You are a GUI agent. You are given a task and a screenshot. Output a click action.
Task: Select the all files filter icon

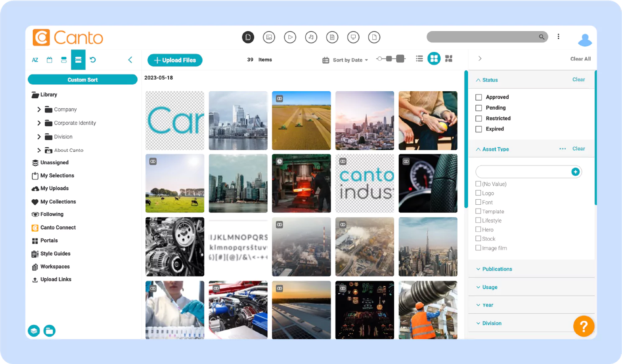[x=248, y=37]
